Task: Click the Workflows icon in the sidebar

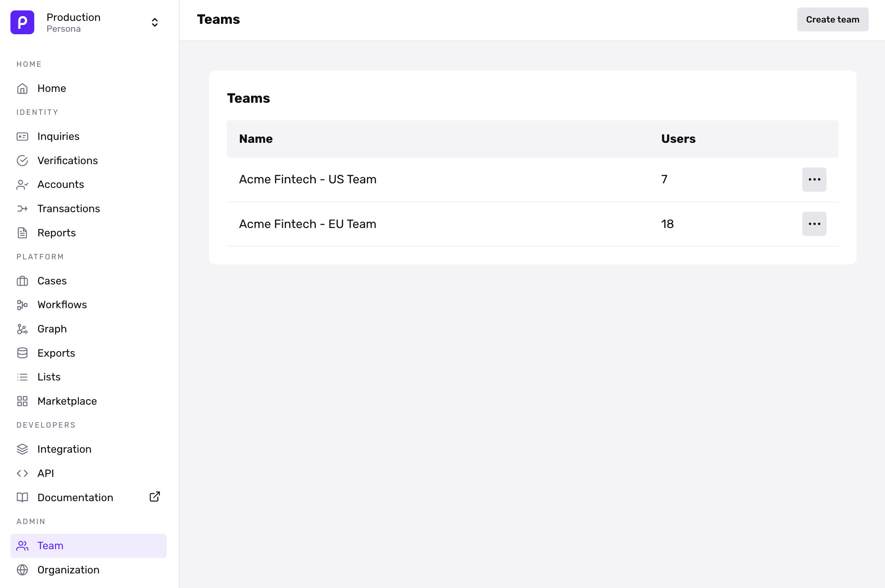Action: point(22,305)
